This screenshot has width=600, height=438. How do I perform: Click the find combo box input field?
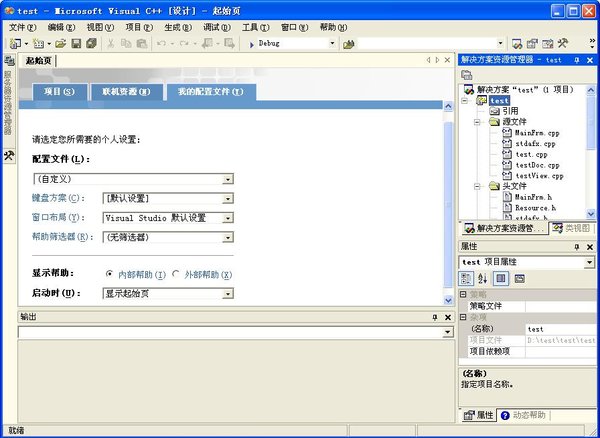click(427, 44)
